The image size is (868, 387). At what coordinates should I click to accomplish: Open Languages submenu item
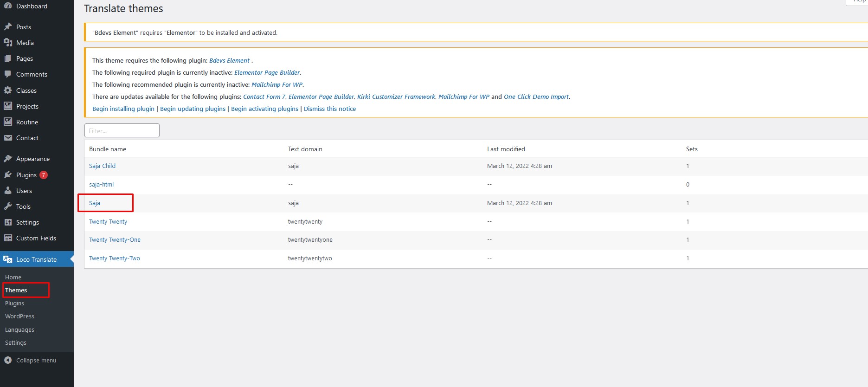click(x=19, y=329)
